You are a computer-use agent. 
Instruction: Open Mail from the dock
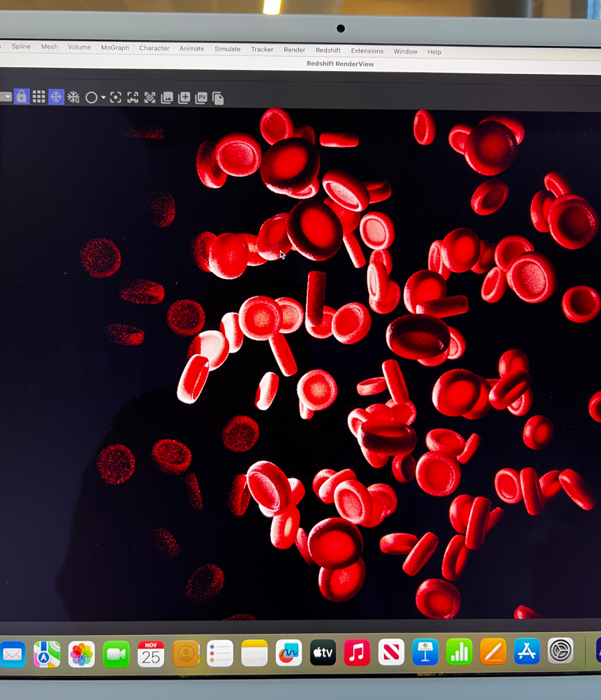12,655
